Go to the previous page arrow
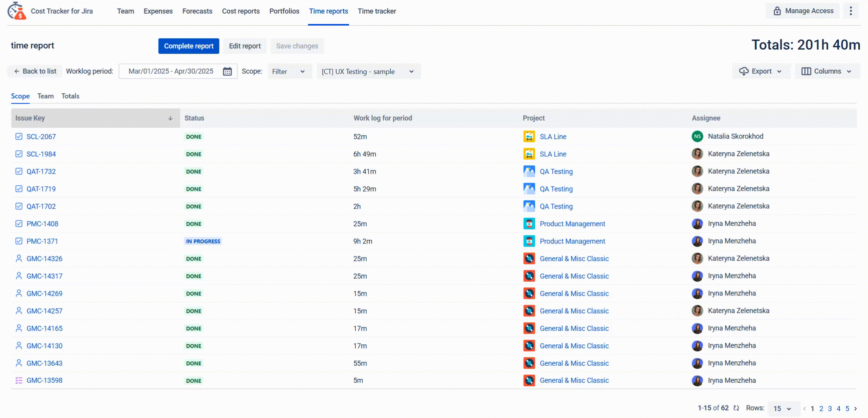The width and height of the screenshot is (868, 418). point(804,408)
